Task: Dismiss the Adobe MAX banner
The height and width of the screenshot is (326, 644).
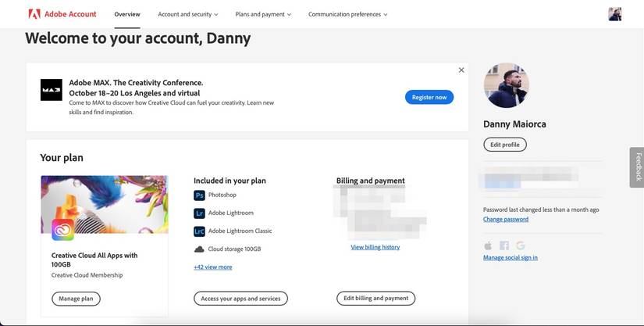Action: click(x=461, y=70)
